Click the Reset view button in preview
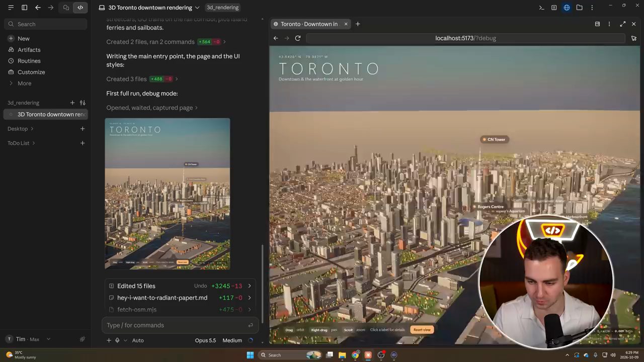Image resolution: width=644 pixels, height=362 pixels. (x=422, y=330)
